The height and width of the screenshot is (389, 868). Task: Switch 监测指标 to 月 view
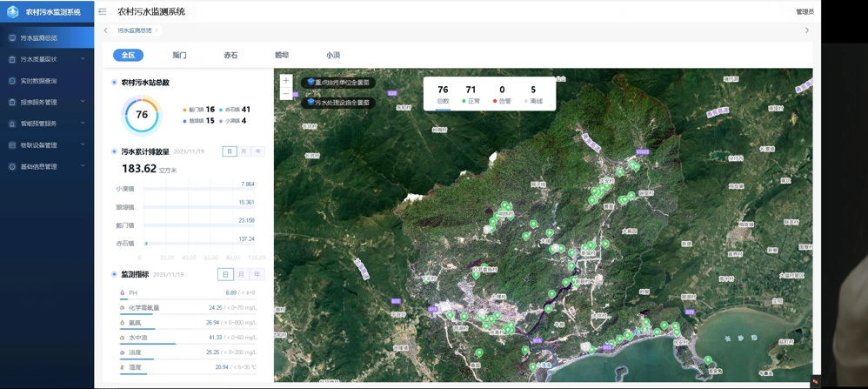[241, 274]
